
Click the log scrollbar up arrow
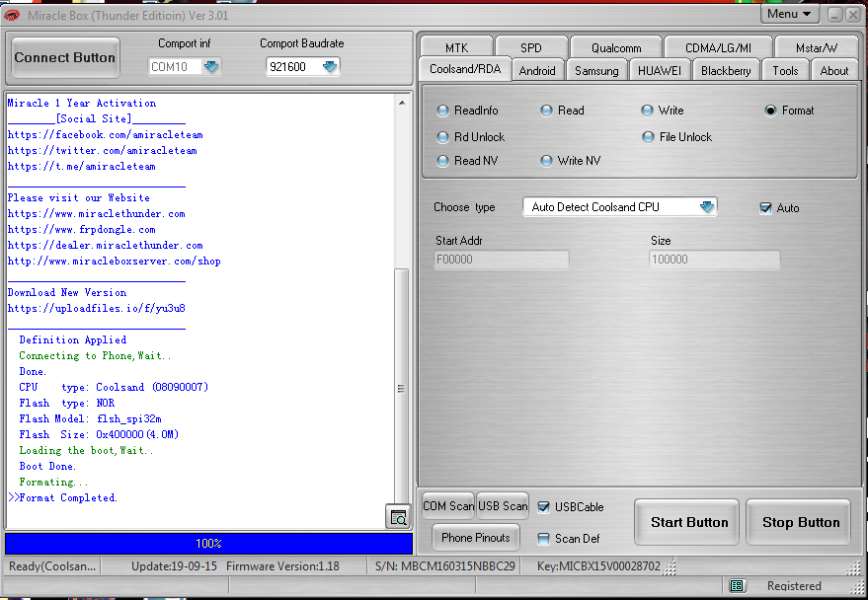[402, 103]
